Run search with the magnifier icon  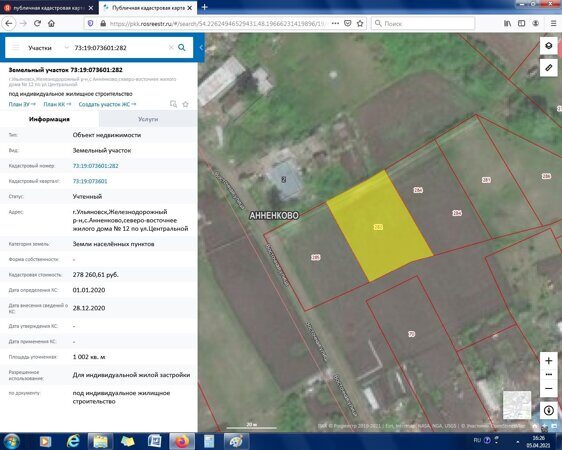click(182, 48)
